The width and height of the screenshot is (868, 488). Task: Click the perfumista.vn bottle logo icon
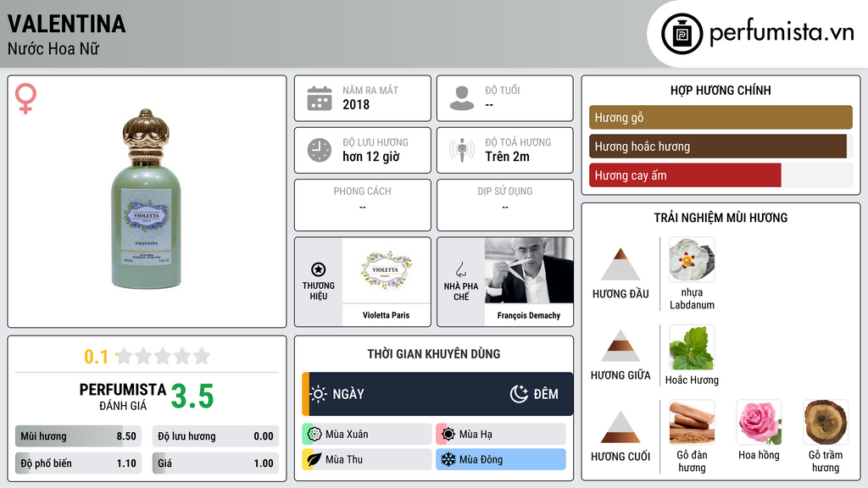[x=682, y=34]
